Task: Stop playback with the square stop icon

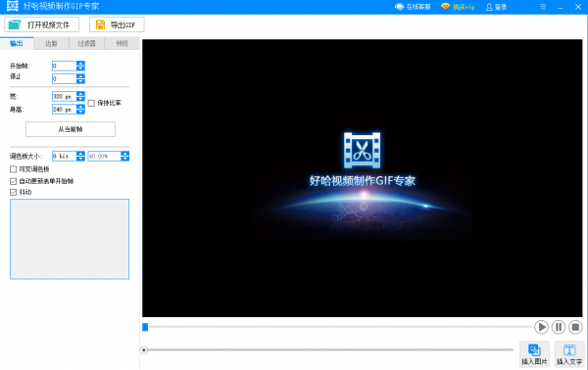Action: click(575, 327)
